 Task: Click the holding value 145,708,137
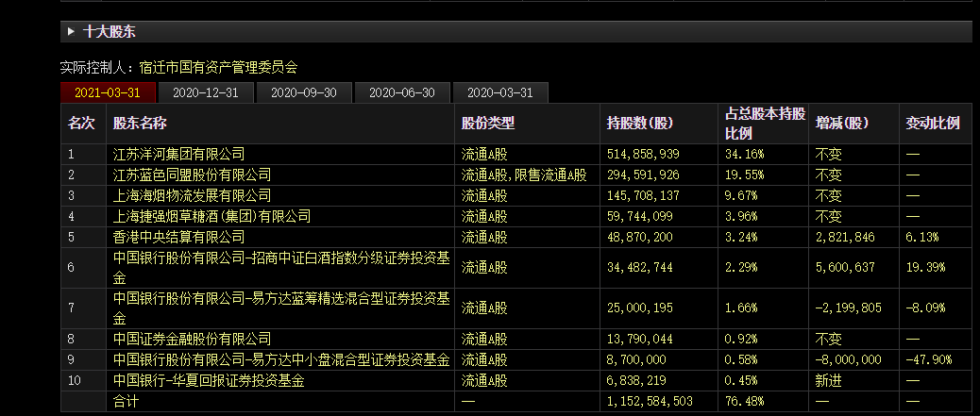[643, 195]
